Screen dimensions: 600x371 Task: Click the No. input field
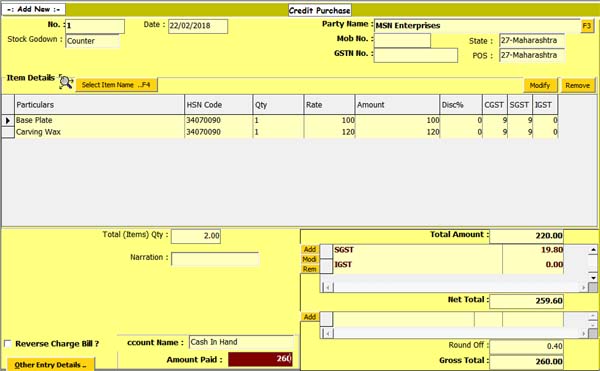[x=95, y=26]
